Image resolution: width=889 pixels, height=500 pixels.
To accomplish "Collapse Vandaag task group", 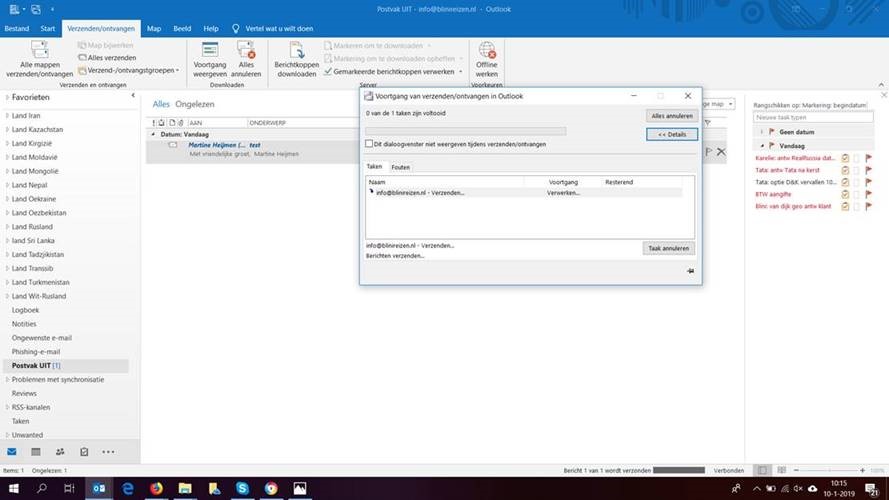I will 762,146.
